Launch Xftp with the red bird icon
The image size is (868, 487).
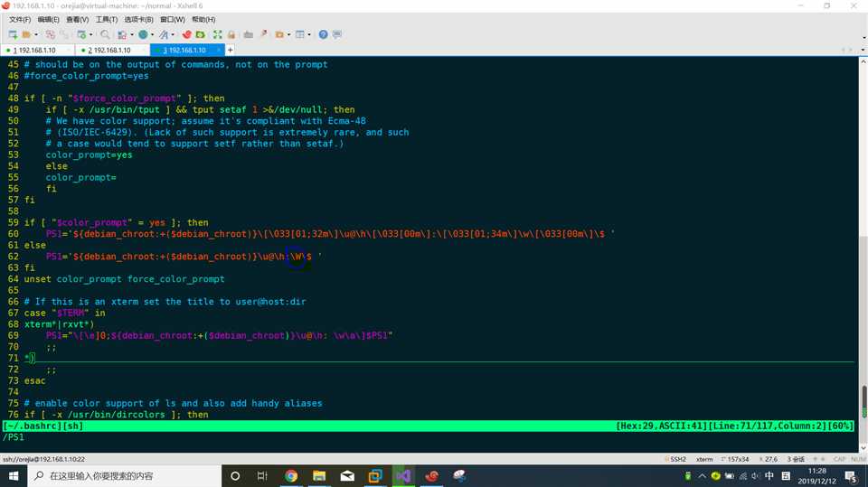coord(186,34)
